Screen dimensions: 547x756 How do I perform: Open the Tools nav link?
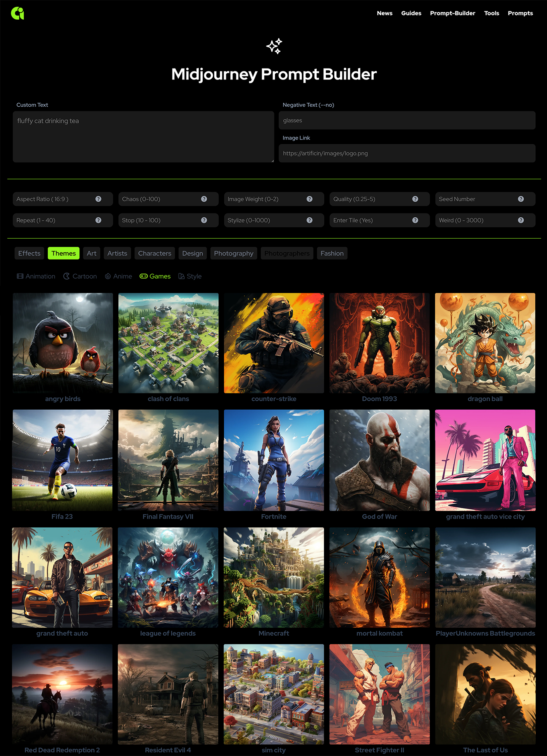point(491,13)
